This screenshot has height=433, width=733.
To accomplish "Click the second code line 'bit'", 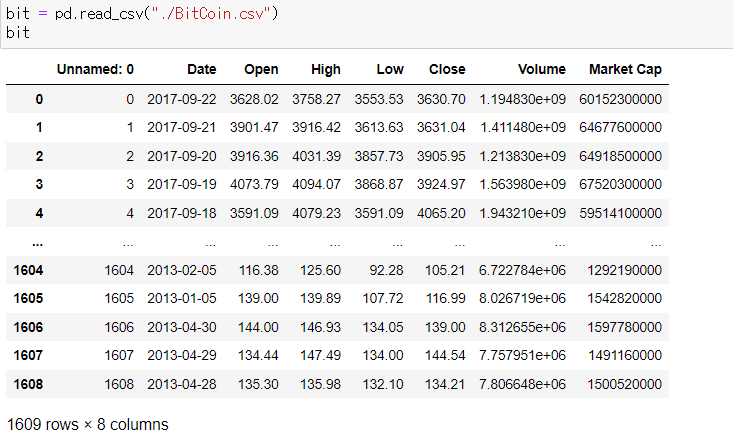I will tap(18, 32).
